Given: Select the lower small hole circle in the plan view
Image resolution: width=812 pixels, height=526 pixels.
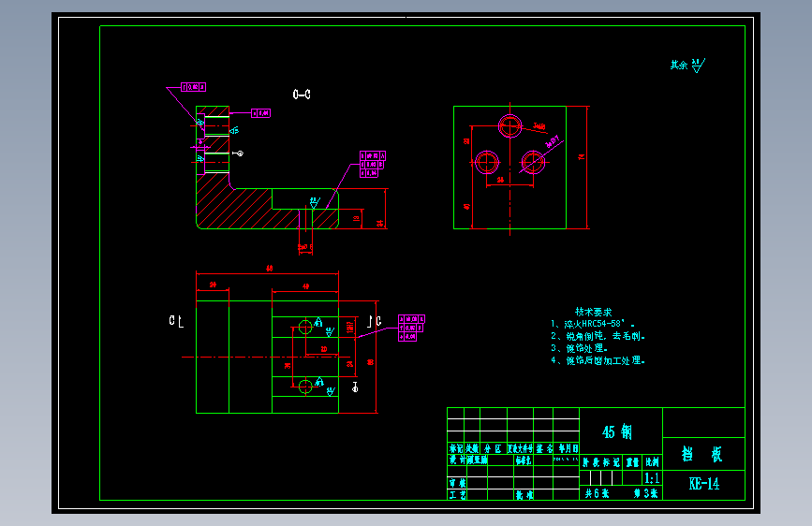Looking at the screenshot, I should (x=305, y=387).
